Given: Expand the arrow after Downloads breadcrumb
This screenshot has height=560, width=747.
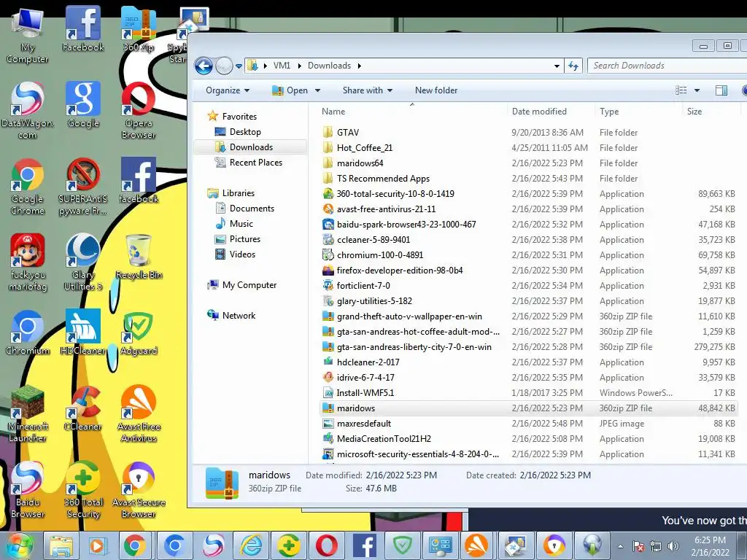Looking at the screenshot, I should click(x=359, y=66).
